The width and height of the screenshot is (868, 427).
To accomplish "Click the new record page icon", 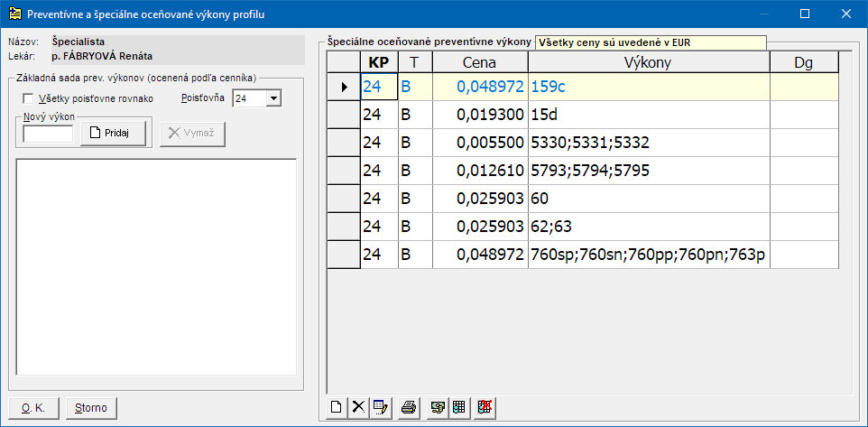I will (335, 408).
